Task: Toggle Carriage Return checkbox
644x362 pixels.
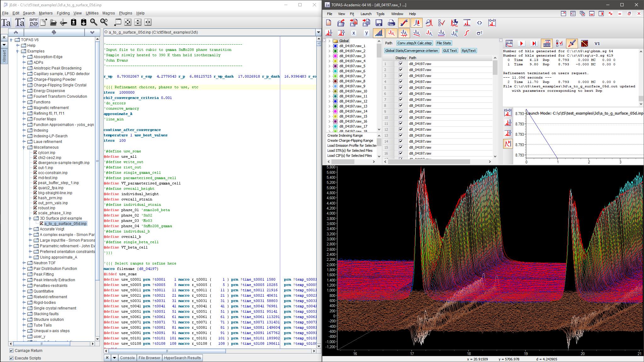Action: 12,350
